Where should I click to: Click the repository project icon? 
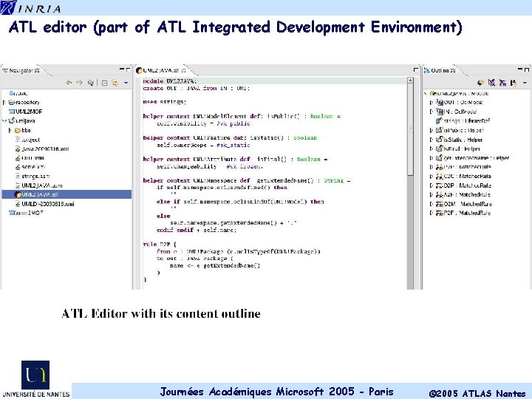(x=12, y=103)
